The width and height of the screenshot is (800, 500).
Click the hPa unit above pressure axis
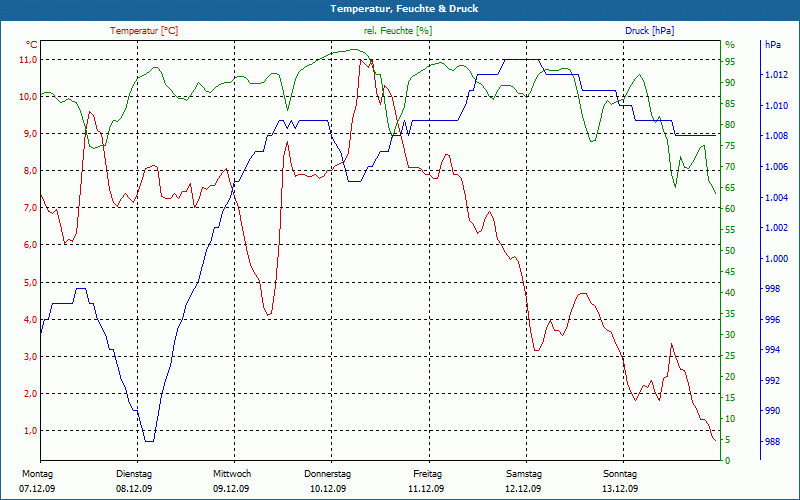773,45
